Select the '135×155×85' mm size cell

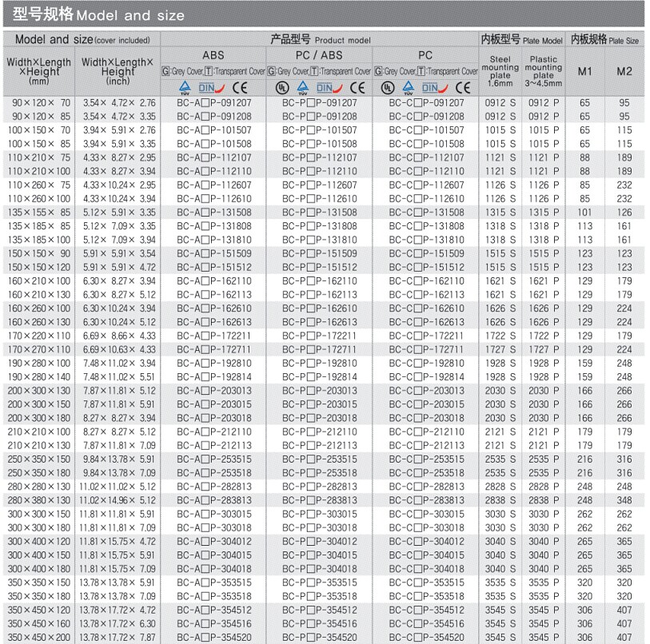click(39, 213)
